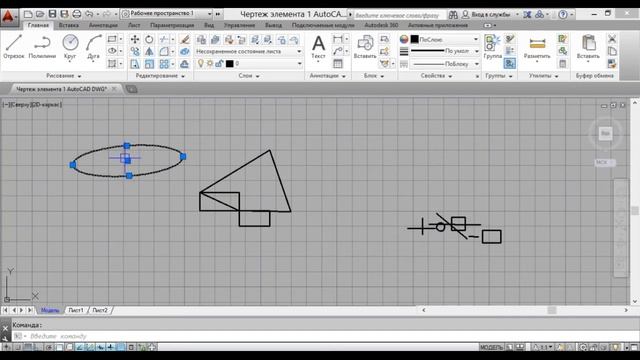Select the Полилиния (Polyline) tool
Screen dimensions: 640x360
[42, 47]
